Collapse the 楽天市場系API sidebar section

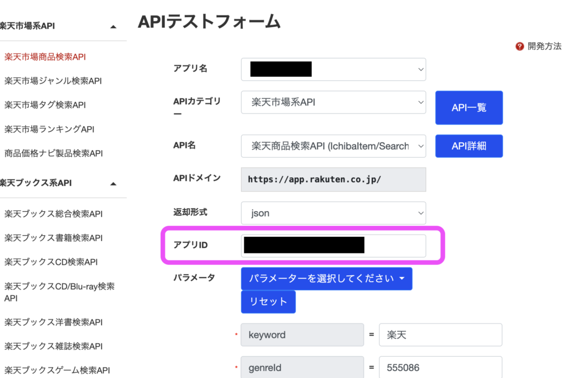(113, 26)
